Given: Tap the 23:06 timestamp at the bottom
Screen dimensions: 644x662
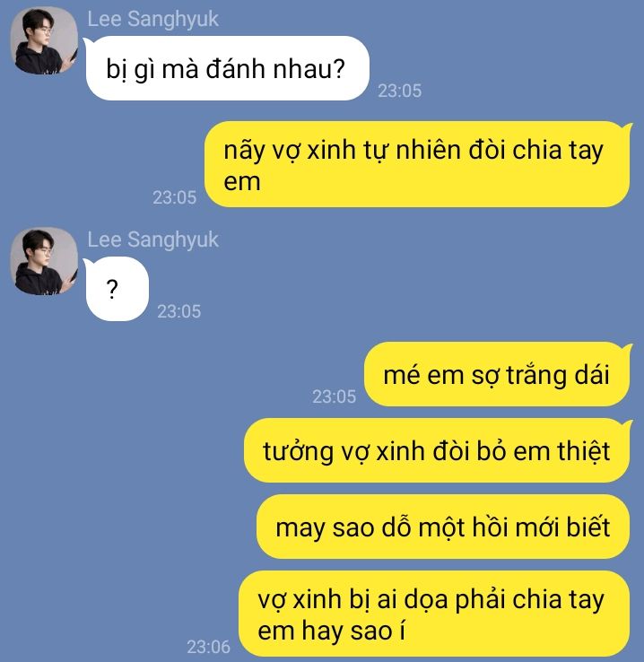Looking at the screenshot, I should (x=208, y=647).
